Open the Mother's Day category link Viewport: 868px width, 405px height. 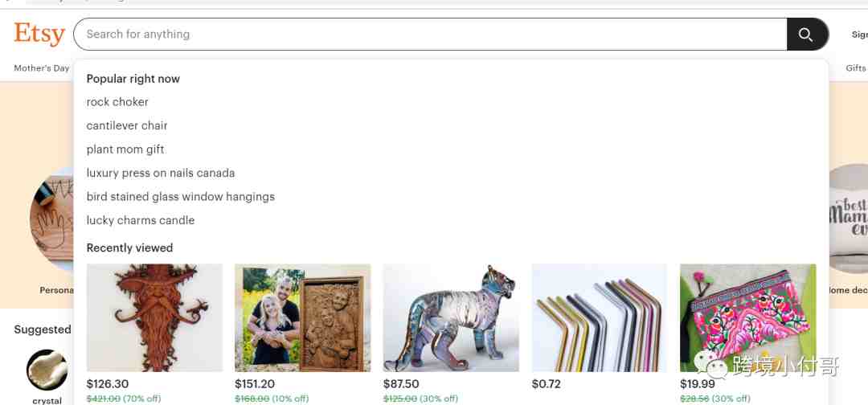pyautogui.click(x=42, y=68)
